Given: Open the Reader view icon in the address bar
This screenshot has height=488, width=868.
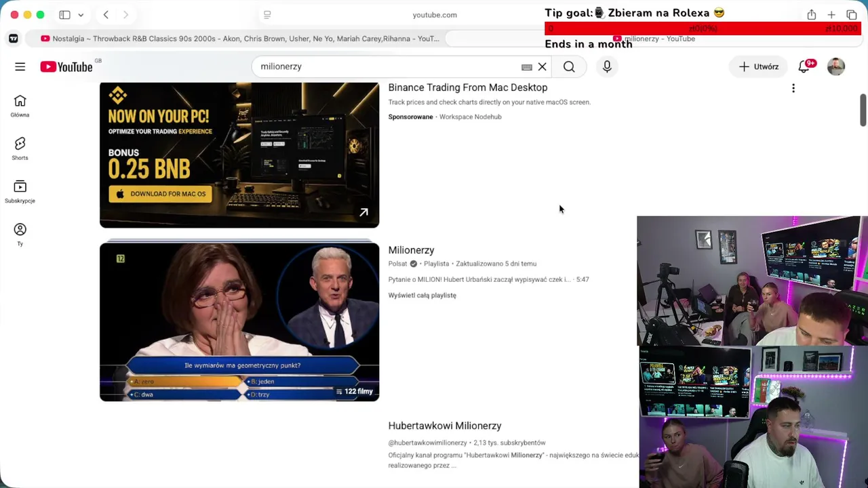Looking at the screenshot, I should coord(267,15).
